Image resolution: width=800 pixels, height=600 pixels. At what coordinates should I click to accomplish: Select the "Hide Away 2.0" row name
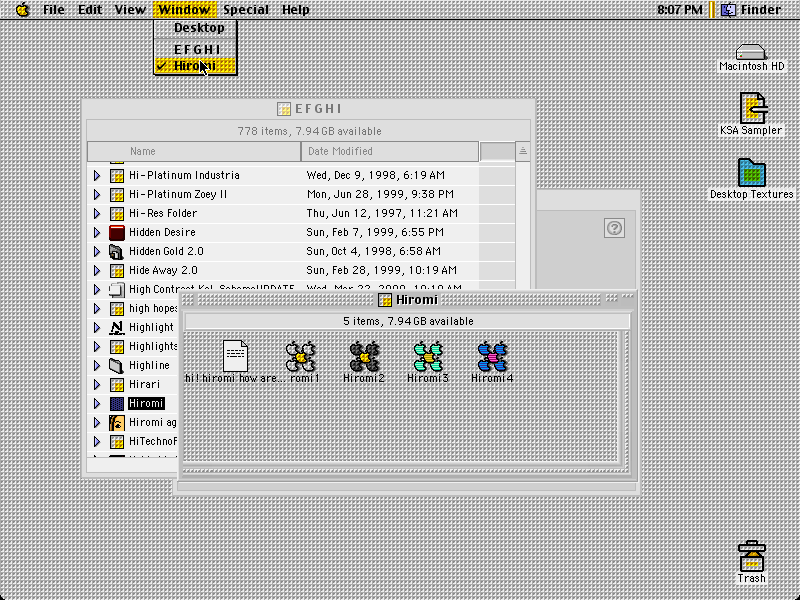coord(163,270)
